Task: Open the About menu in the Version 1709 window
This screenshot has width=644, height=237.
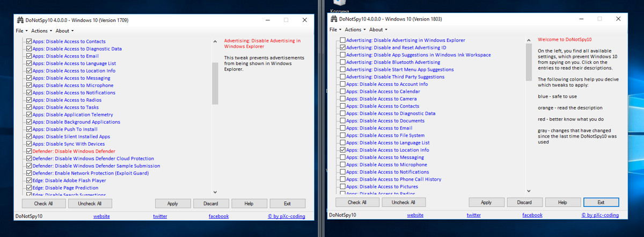Action: 63,31
